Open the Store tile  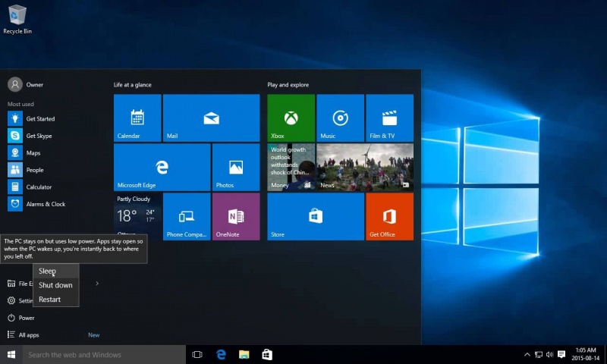(x=316, y=217)
